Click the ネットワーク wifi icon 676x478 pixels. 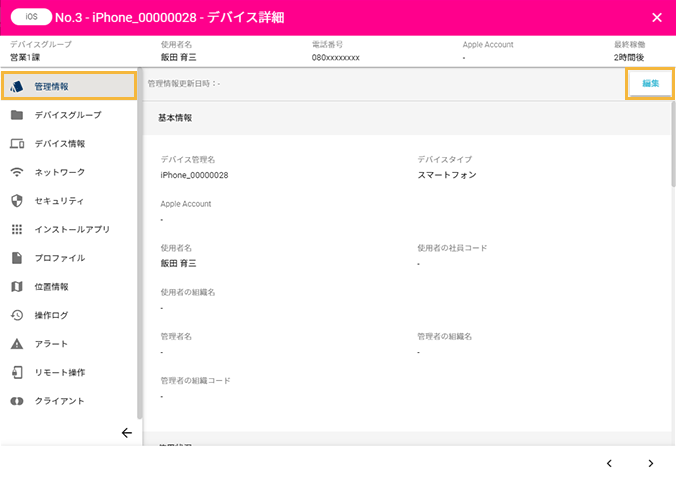click(x=17, y=172)
